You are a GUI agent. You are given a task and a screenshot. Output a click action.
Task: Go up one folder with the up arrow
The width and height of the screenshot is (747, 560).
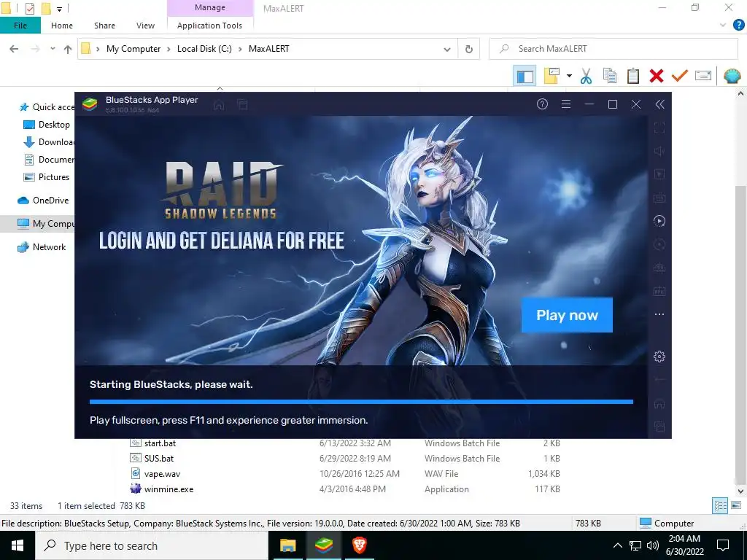click(68, 49)
